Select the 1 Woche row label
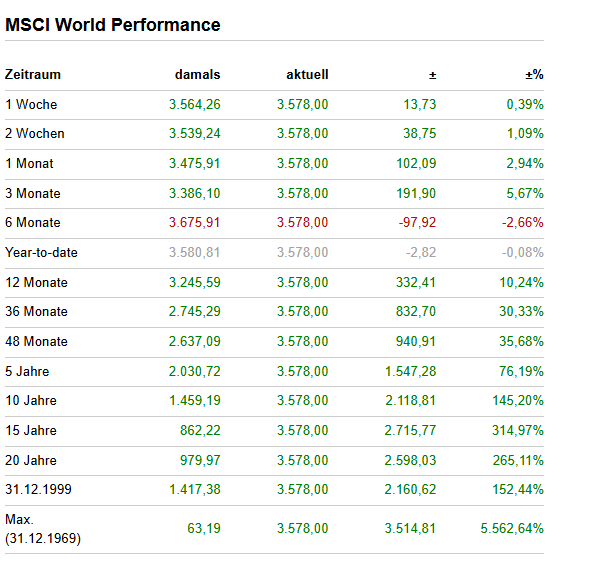 (x=31, y=105)
